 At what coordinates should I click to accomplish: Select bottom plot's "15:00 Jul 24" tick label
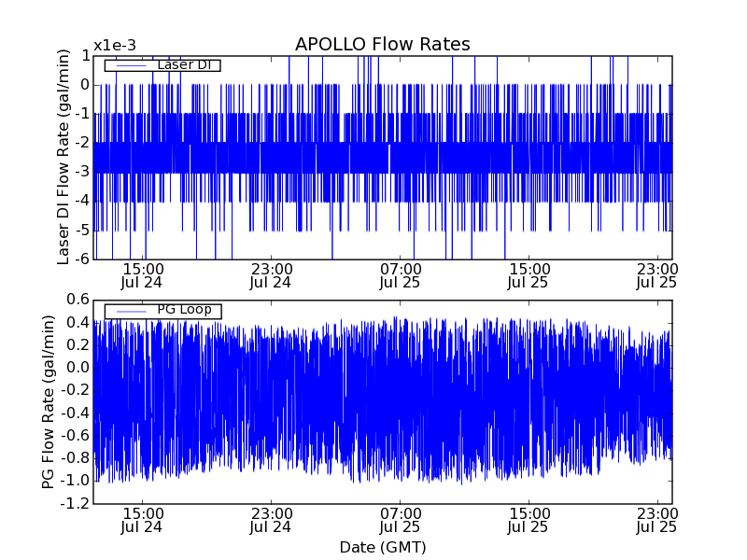[142, 520]
